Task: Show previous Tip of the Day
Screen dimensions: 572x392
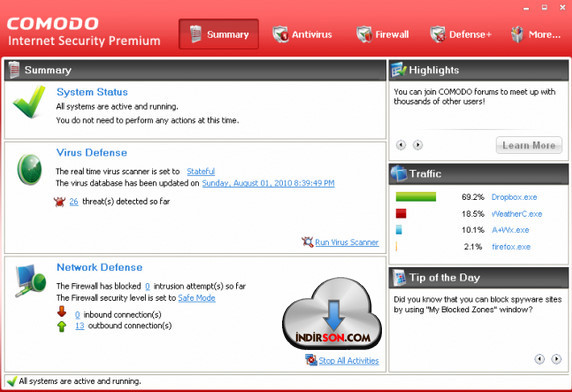Action: click(540, 359)
